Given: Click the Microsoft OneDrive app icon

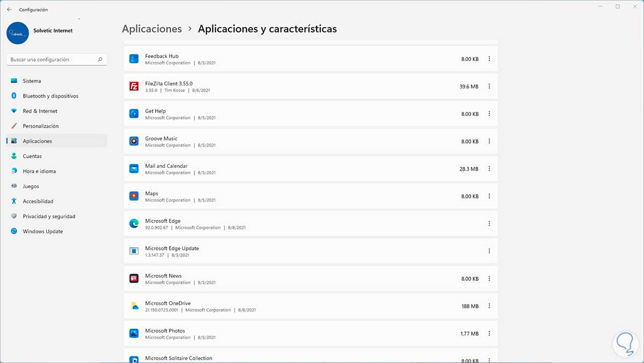Looking at the screenshot, I should tap(134, 306).
